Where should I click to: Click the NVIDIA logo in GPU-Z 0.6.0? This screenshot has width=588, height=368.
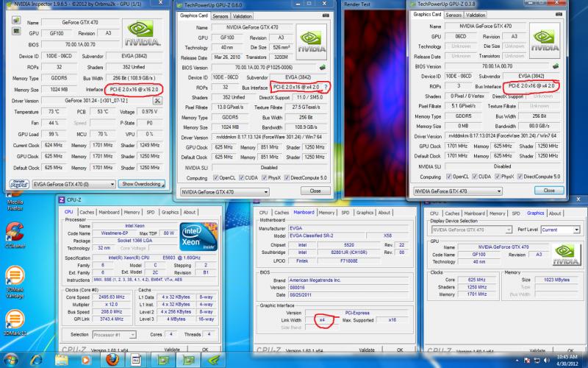click(x=311, y=42)
